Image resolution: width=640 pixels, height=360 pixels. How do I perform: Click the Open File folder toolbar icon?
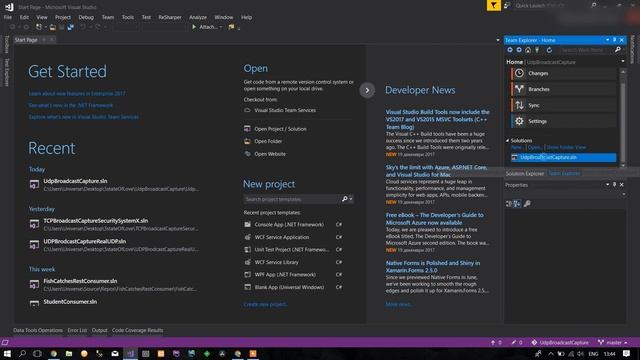tap(53, 27)
